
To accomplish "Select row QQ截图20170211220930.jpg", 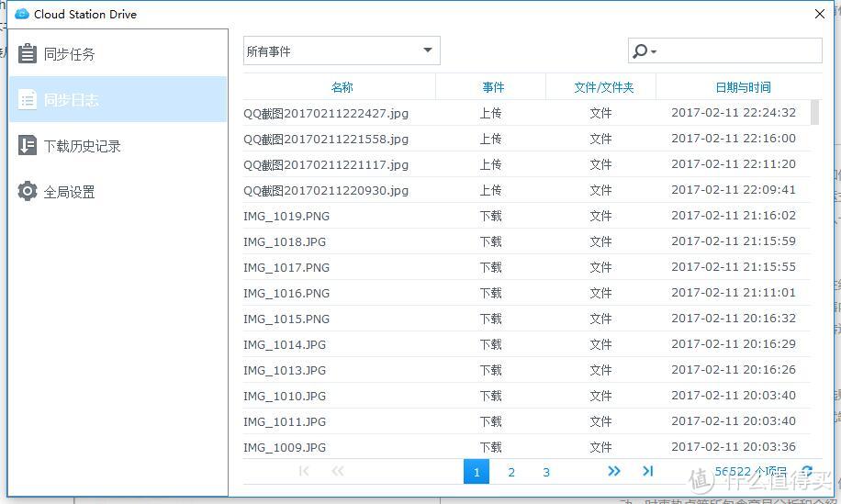I will click(527, 190).
